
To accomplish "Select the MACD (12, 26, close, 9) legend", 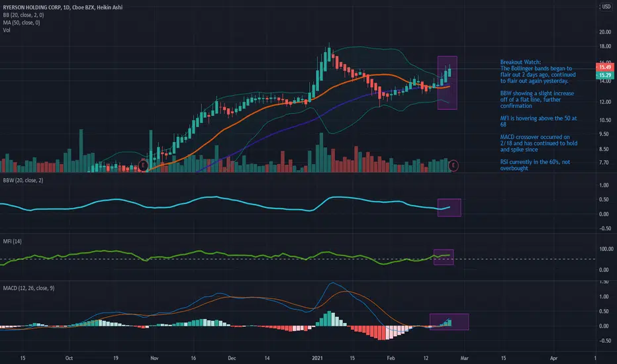I will (28, 288).
